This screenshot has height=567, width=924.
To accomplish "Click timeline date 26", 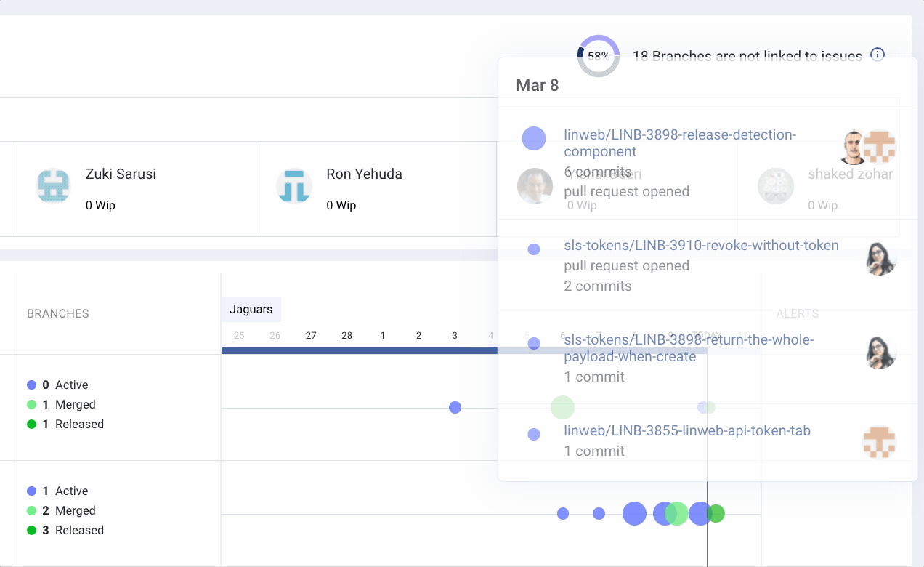I will 275,336.
